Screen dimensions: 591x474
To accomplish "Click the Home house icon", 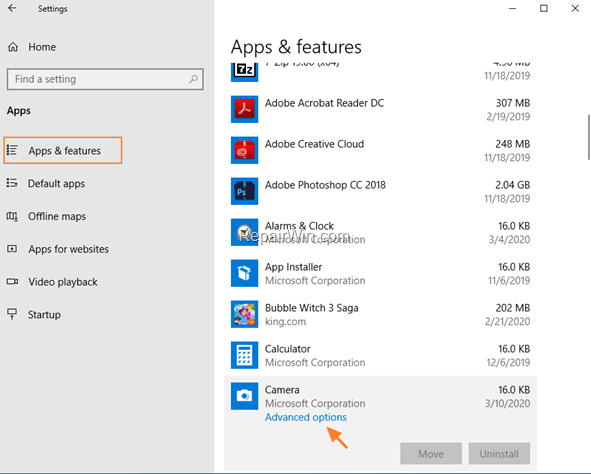I will click(13, 47).
